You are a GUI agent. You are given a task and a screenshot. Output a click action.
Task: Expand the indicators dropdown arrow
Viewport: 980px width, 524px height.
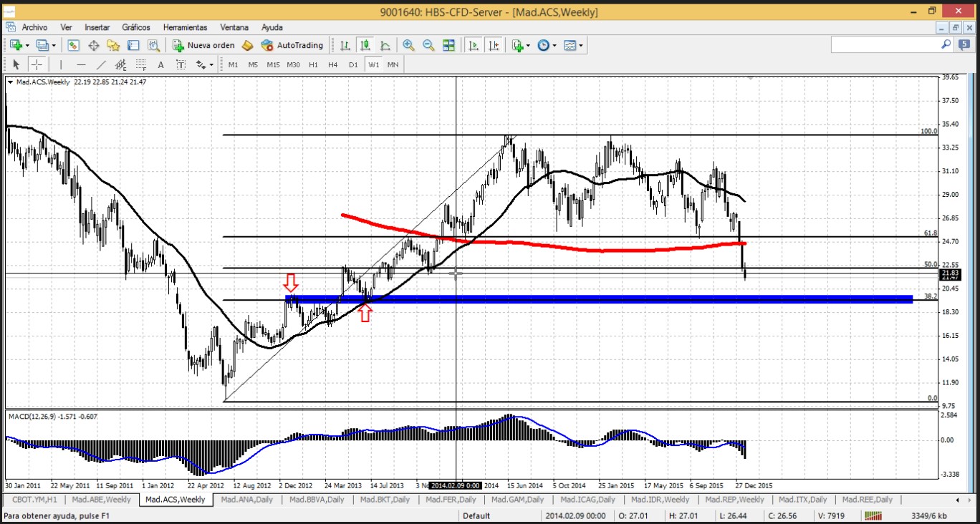[529, 45]
